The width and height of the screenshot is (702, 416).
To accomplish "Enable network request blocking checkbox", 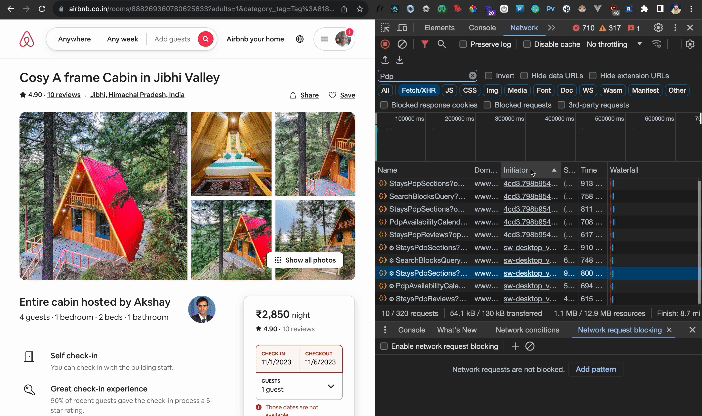I will (x=384, y=346).
